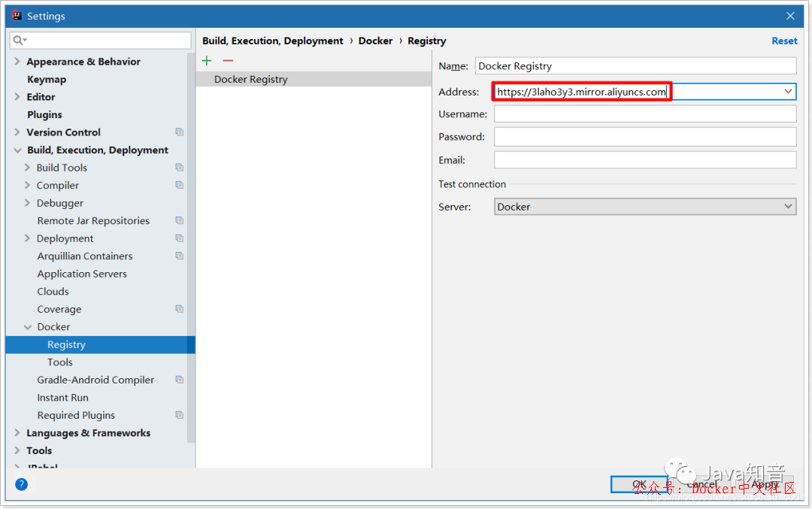This screenshot has width=812, height=509.
Task: Click project-level icon beside Coverage
Action: [x=179, y=309]
